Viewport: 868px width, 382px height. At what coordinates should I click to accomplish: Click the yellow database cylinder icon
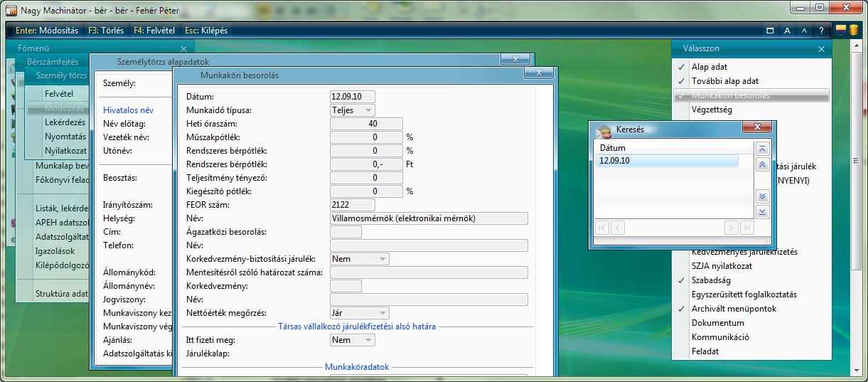[853, 31]
